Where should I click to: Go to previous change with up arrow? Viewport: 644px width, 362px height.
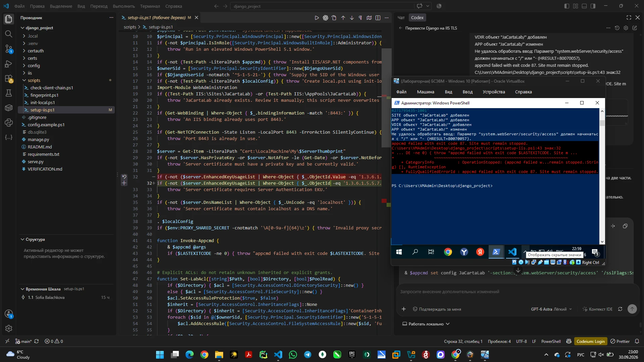pos(343,18)
